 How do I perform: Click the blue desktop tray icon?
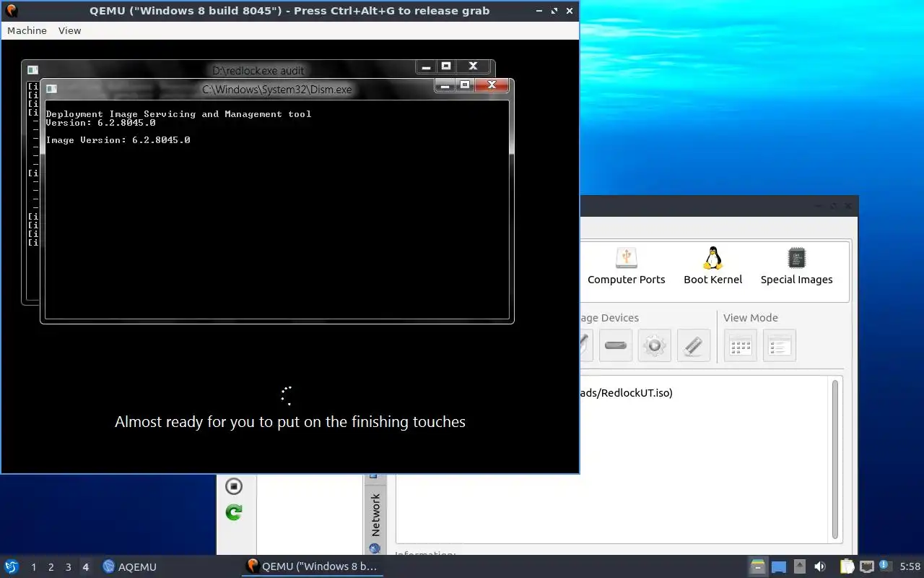(779, 566)
